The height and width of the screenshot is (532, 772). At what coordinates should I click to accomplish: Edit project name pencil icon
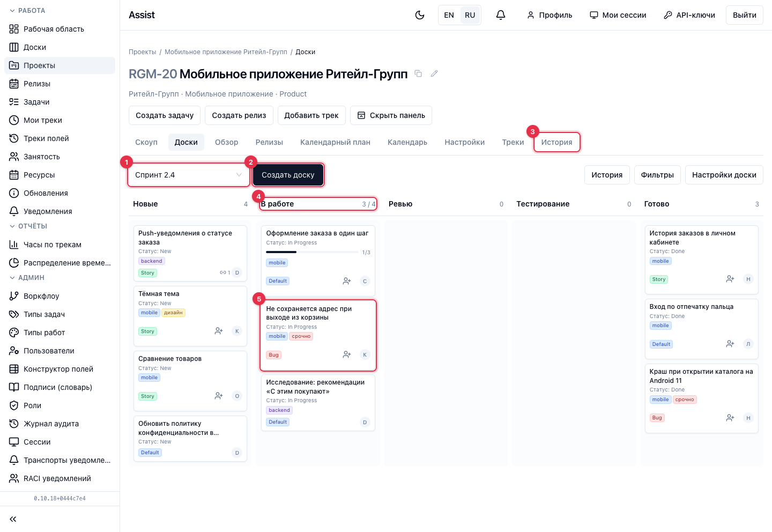pyautogui.click(x=434, y=73)
